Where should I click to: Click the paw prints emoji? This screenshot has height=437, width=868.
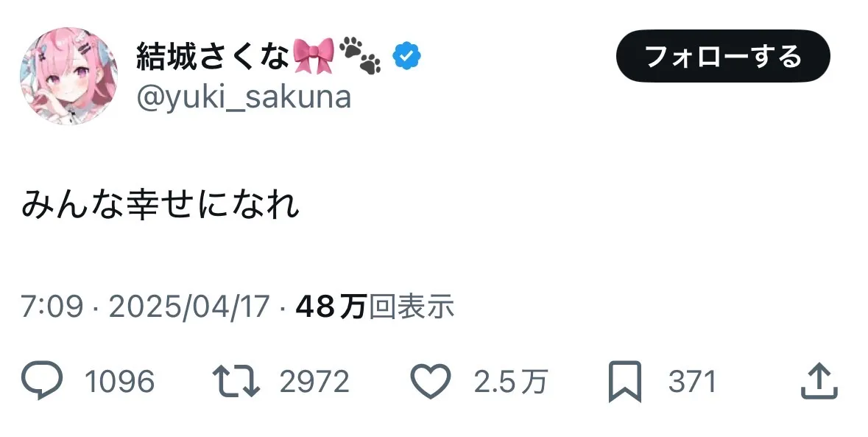(360, 55)
